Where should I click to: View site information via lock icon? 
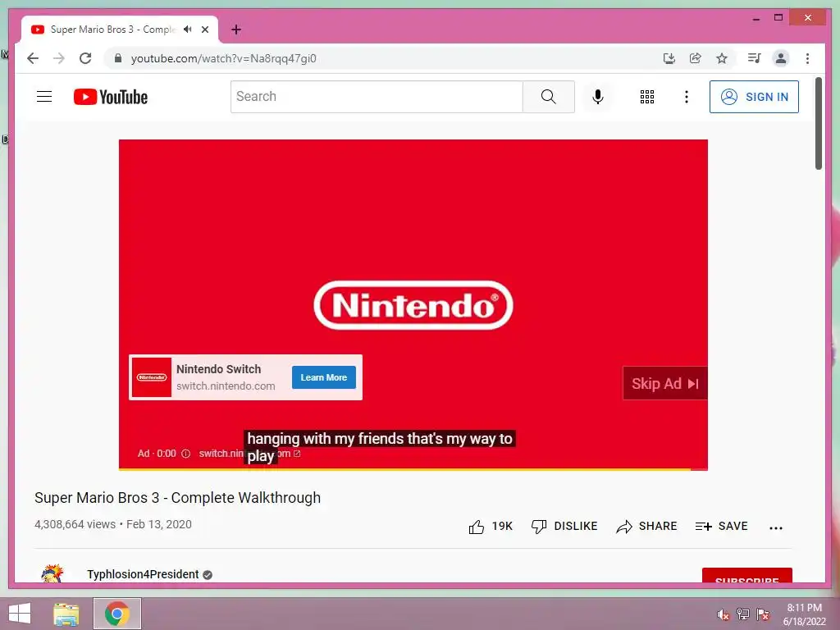[x=118, y=58]
